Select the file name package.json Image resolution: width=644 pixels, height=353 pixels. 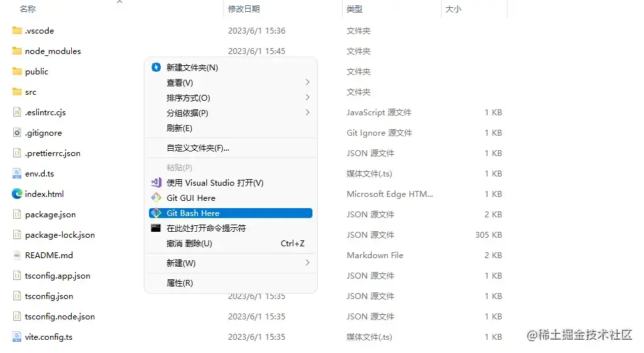(x=50, y=214)
